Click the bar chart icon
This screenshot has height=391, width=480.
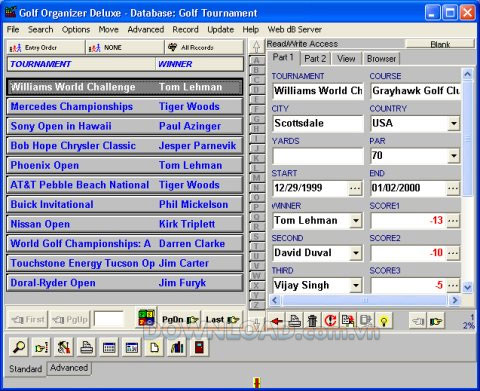[x=177, y=347]
